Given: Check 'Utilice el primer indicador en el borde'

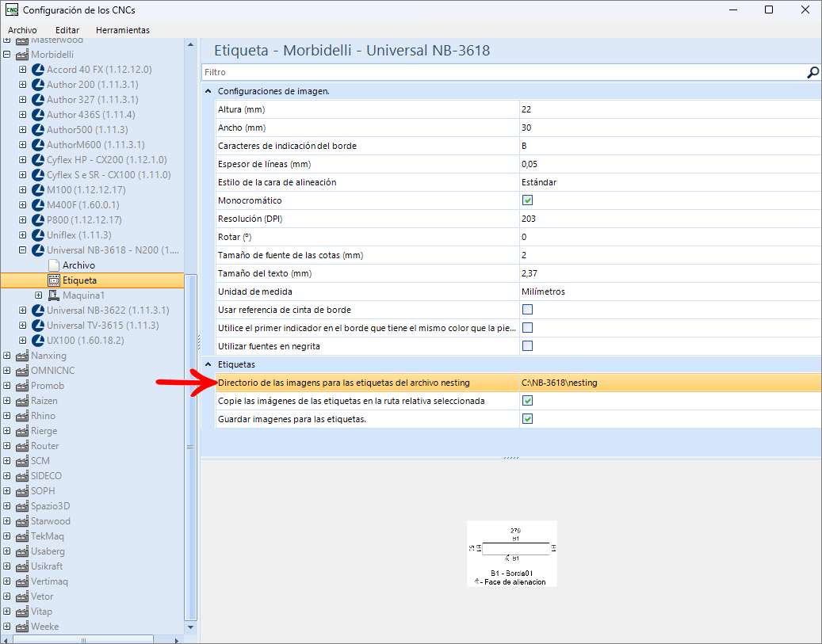Looking at the screenshot, I should tap(527, 327).
